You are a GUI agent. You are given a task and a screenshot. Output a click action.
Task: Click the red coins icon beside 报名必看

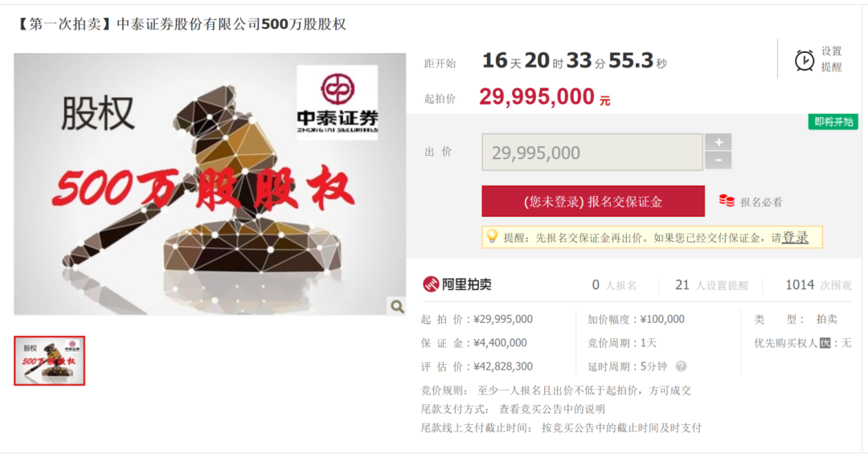[727, 202]
